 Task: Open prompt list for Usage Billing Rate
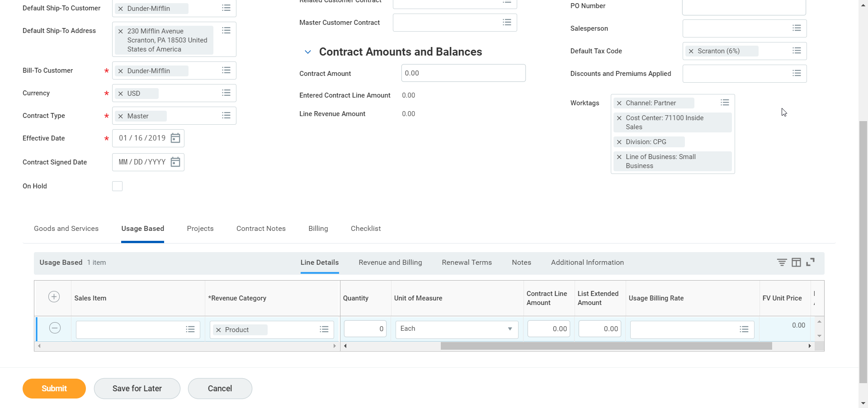(x=744, y=329)
